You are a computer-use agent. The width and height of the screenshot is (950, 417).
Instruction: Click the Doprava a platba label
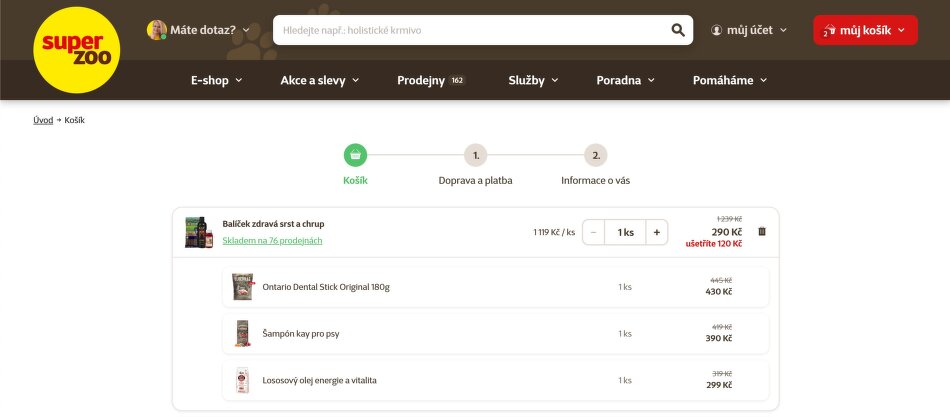pyautogui.click(x=476, y=181)
